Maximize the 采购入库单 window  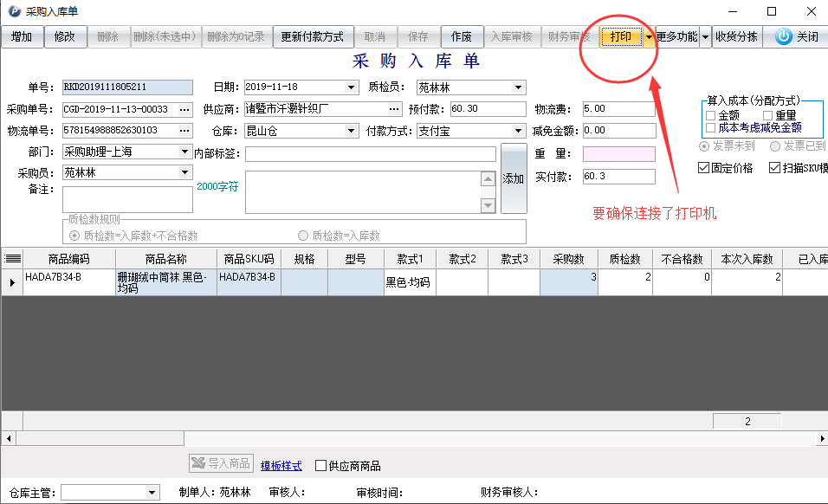pos(772,11)
